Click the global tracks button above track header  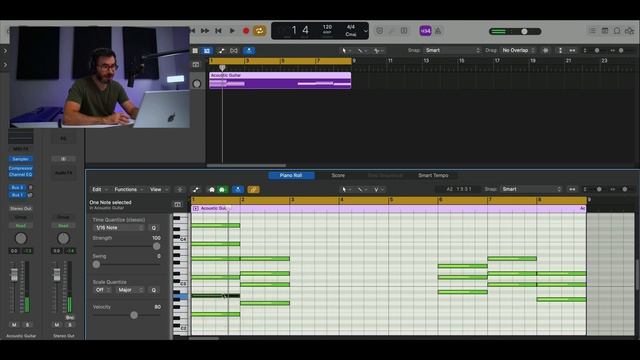pyautogui.click(x=196, y=64)
